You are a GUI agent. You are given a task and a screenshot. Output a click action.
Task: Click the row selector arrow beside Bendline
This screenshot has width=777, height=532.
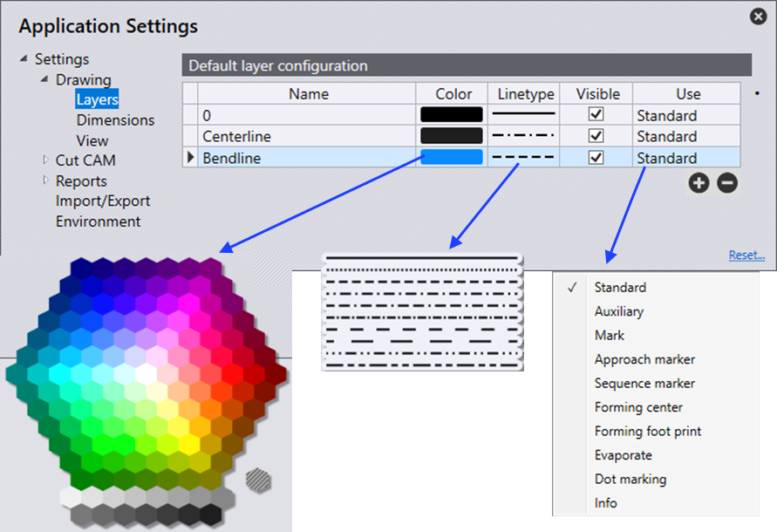[x=190, y=158]
